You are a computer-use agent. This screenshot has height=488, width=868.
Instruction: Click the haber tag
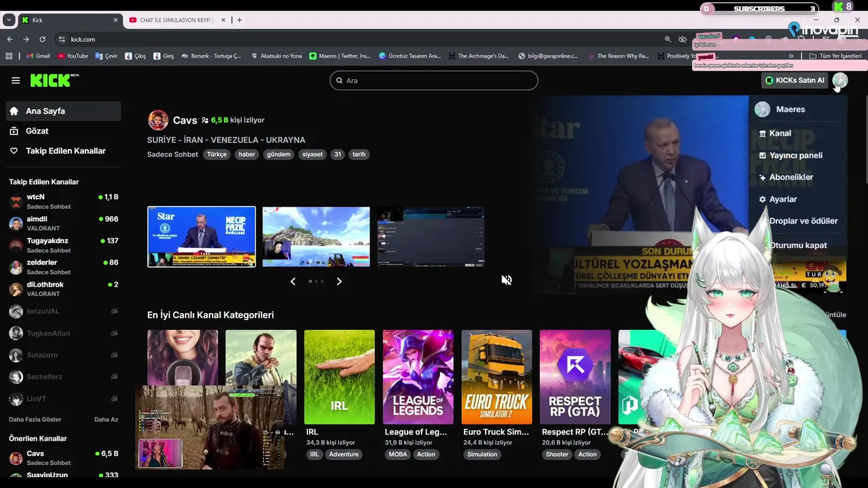point(247,155)
